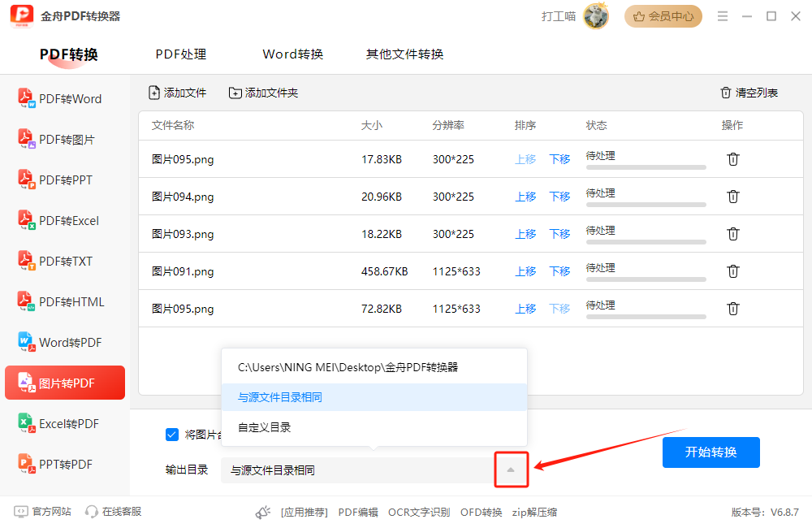This screenshot has width=812, height=528.
Task: Uncheck the 将图片 merge checkbox
Action: tap(171, 434)
